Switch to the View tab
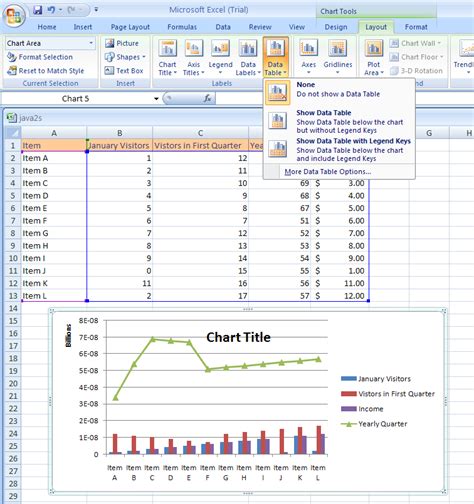This screenshot has height=504, width=474. (297, 27)
